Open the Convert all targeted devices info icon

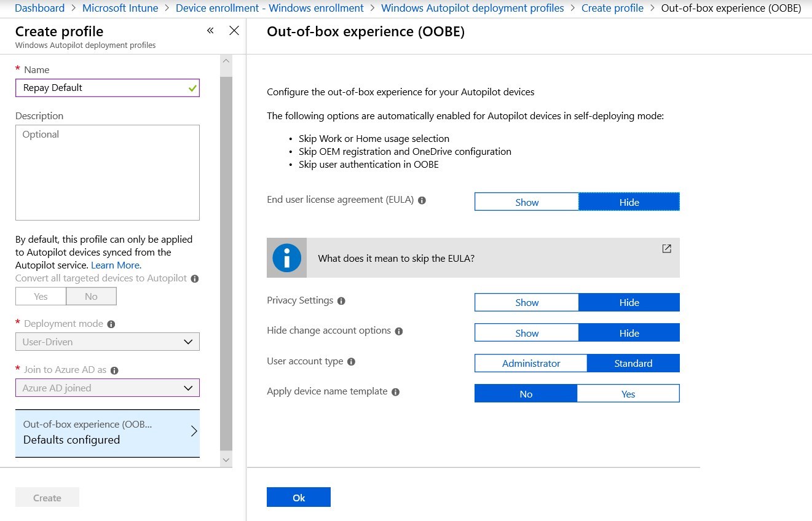[x=195, y=278]
